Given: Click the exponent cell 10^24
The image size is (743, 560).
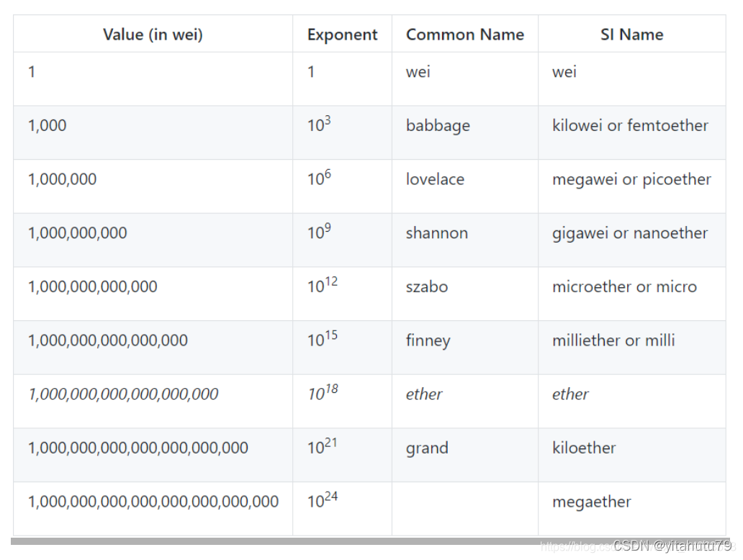Looking at the screenshot, I should point(323,500).
